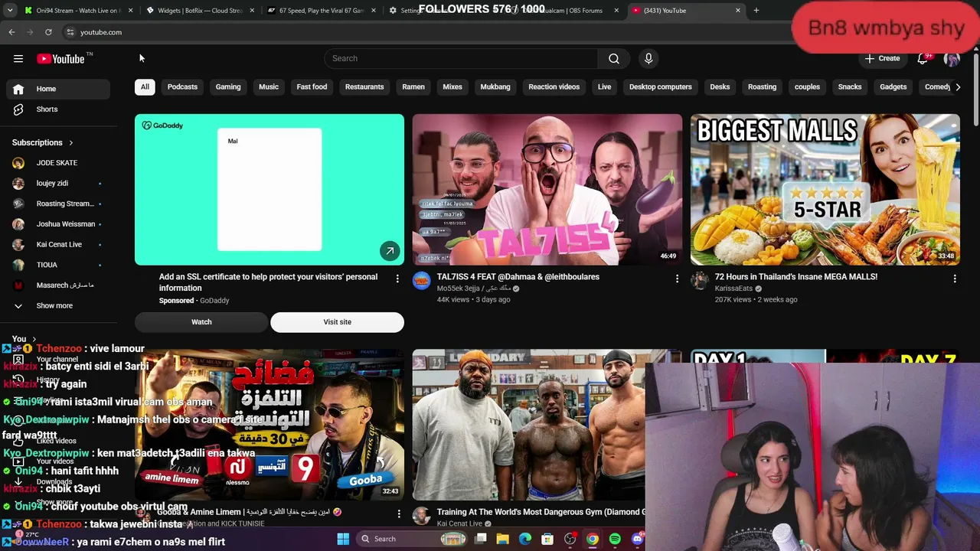The image size is (980, 551).
Task: Close the (3431) YouTube browser tab
Action: pyautogui.click(x=738, y=11)
